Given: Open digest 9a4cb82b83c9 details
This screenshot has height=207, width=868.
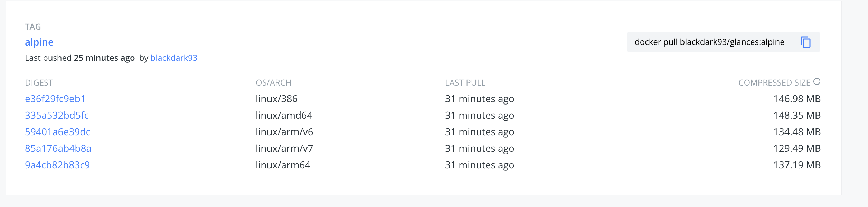Looking at the screenshot, I should coord(58,165).
